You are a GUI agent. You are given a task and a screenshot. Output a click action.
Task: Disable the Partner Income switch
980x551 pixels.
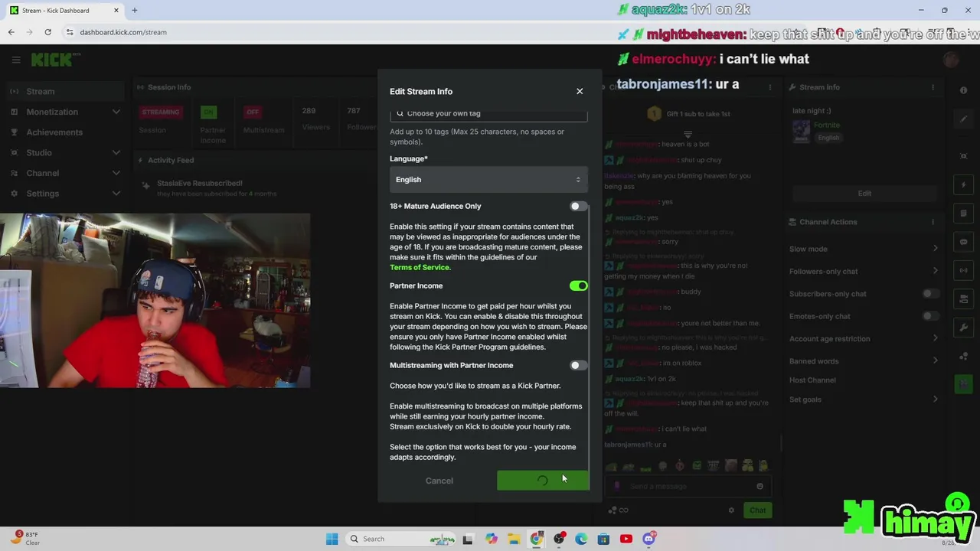click(x=578, y=285)
